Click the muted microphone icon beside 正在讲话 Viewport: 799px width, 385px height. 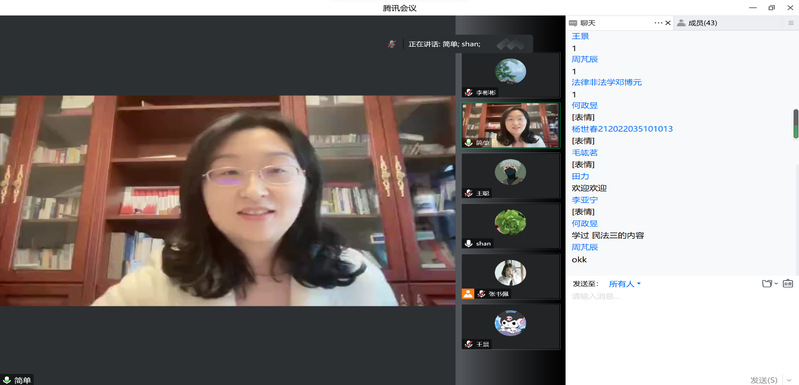tap(391, 44)
